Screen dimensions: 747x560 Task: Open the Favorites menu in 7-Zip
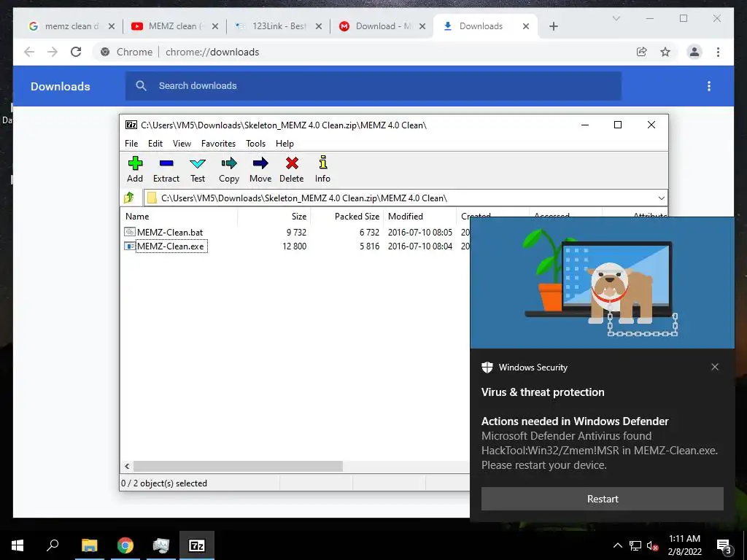(218, 144)
